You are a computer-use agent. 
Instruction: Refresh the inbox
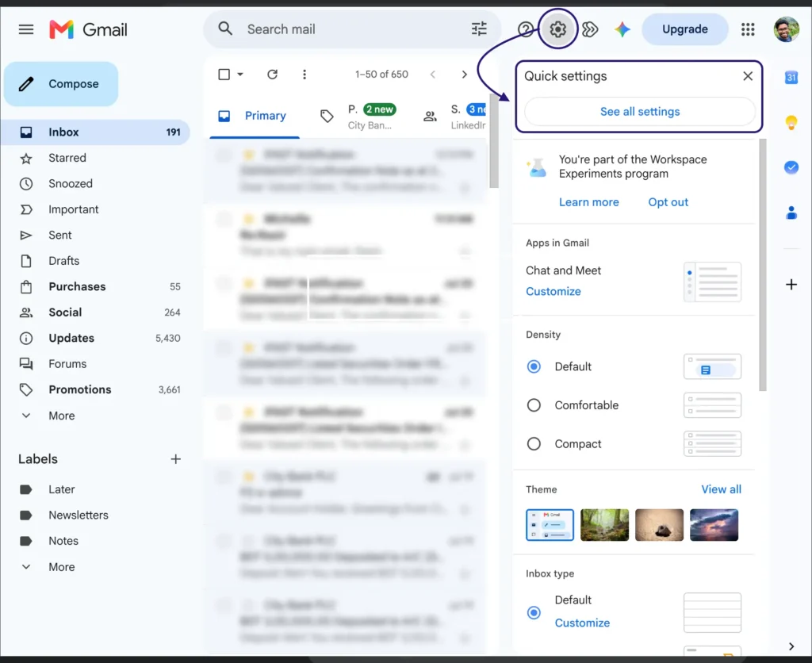273,75
